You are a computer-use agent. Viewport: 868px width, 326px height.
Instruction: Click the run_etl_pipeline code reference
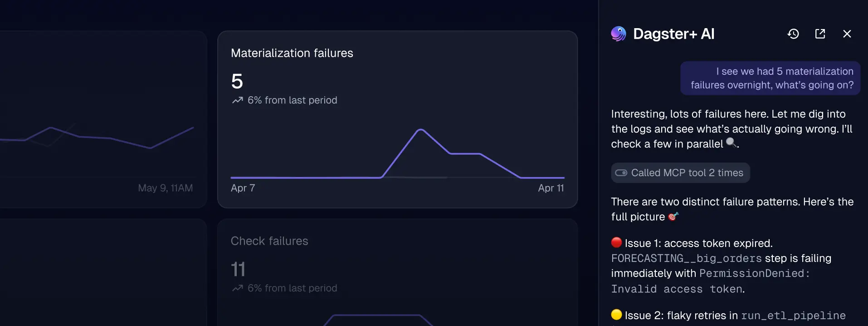793,316
